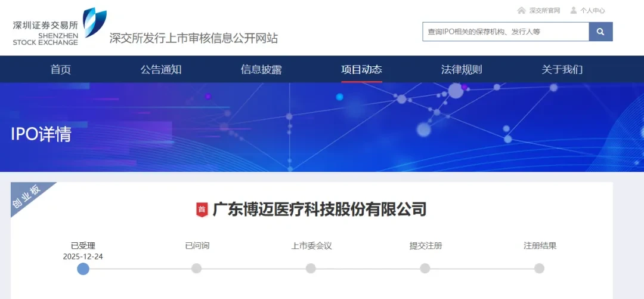The image size is (644, 299).
Task: Open the 关于我们 menu
Action: 562,69
